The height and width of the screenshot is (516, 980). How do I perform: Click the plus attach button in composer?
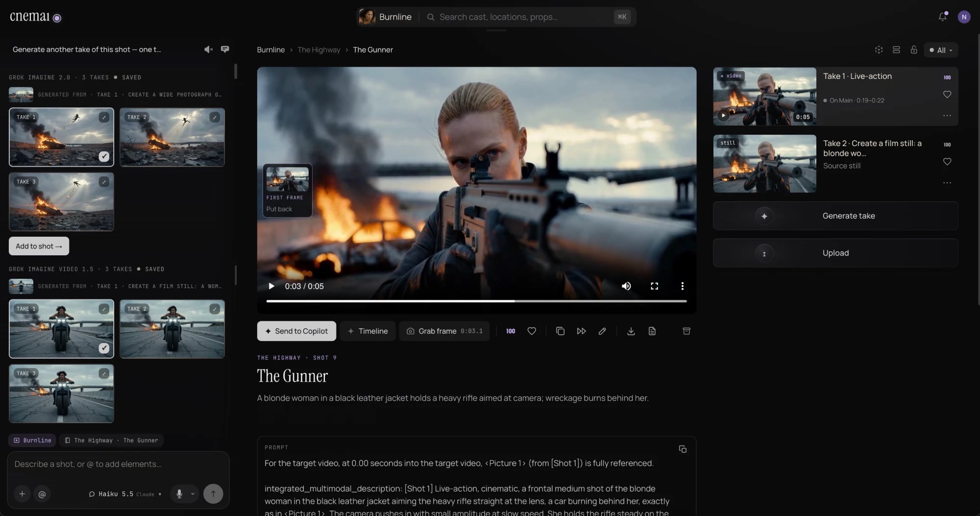point(22,494)
